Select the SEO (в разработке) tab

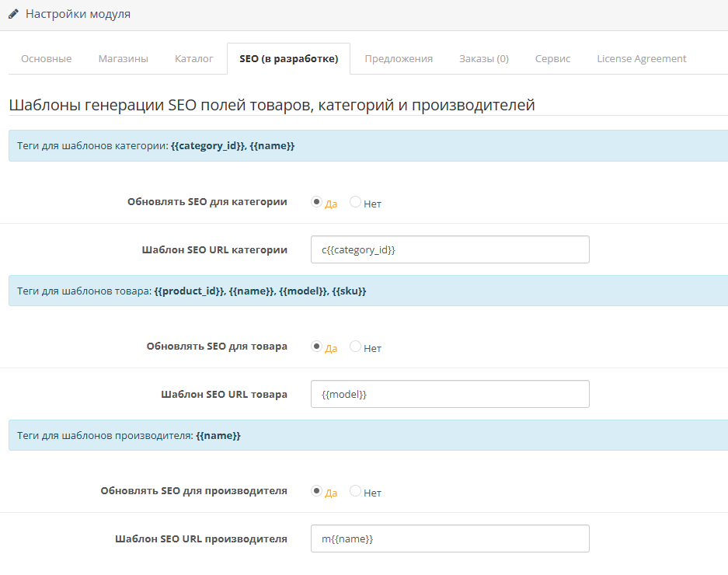click(x=288, y=58)
